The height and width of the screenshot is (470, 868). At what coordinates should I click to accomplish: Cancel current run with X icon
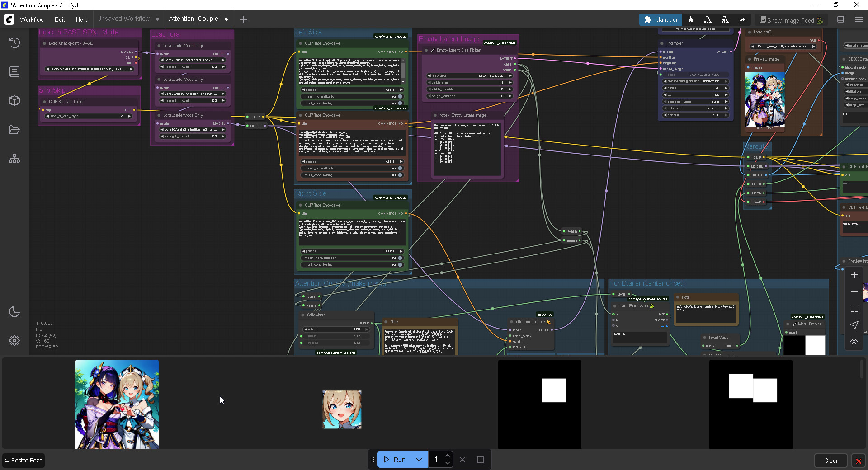click(x=462, y=460)
